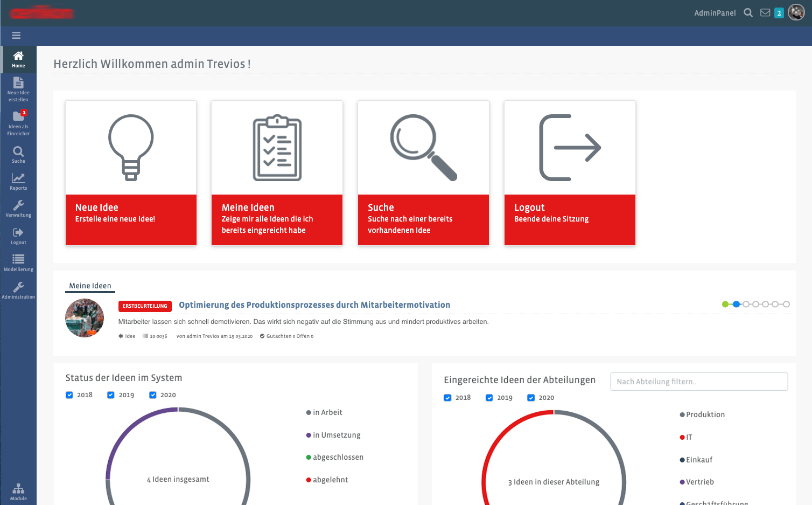
Task: Toggle 2020 checkbox in Eingereichte Ideen chart
Action: pyautogui.click(x=531, y=398)
